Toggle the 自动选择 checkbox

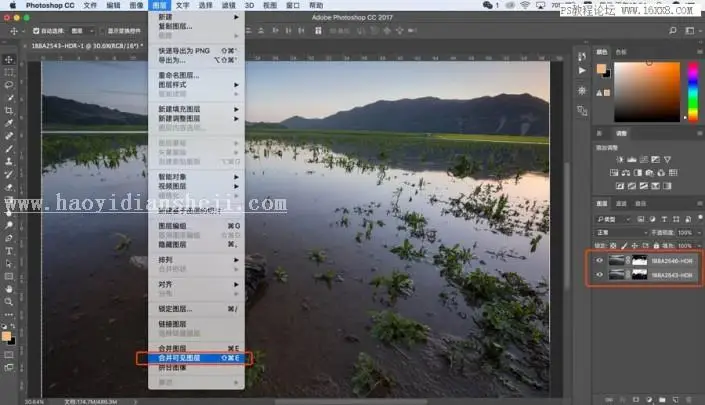pyautogui.click(x=36, y=31)
